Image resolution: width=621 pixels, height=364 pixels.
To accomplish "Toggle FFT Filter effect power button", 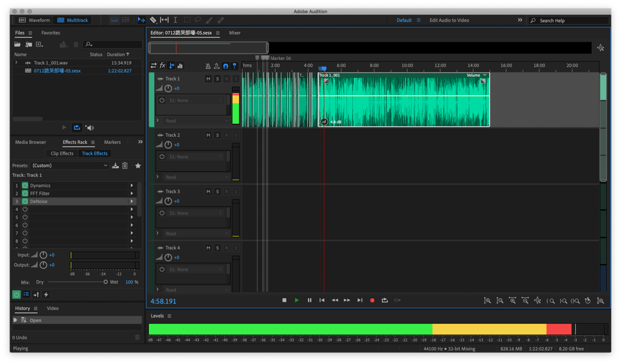I will (x=25, y=193).
